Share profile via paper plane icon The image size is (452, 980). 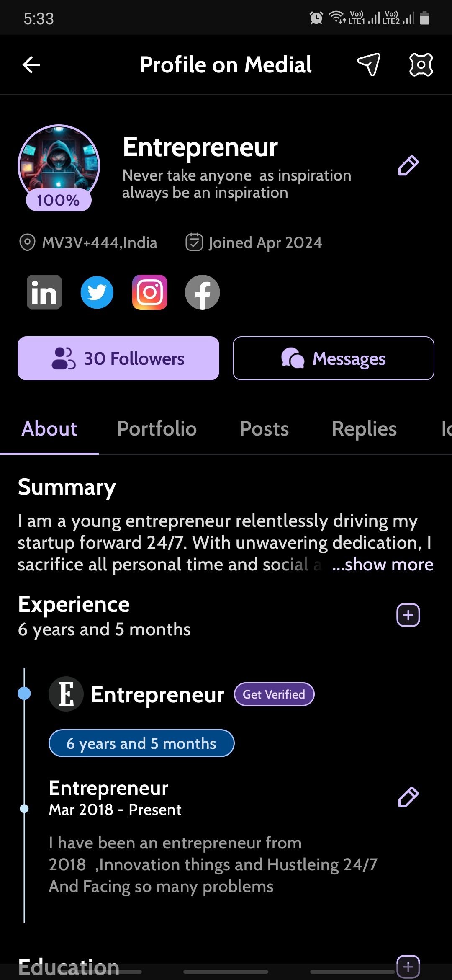click(369, 64)
